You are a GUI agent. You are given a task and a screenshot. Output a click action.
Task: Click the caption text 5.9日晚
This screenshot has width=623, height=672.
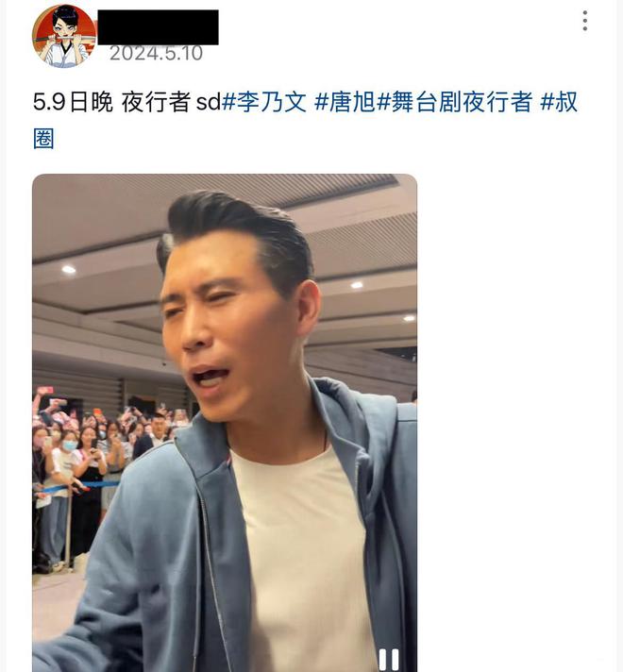[x=73, y=102]
